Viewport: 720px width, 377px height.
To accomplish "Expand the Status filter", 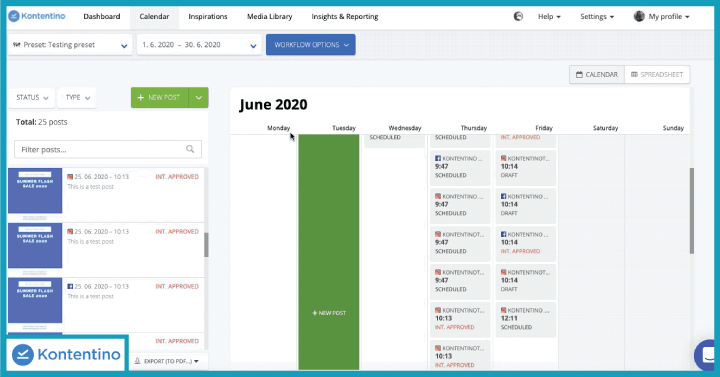I will [32, 97].
